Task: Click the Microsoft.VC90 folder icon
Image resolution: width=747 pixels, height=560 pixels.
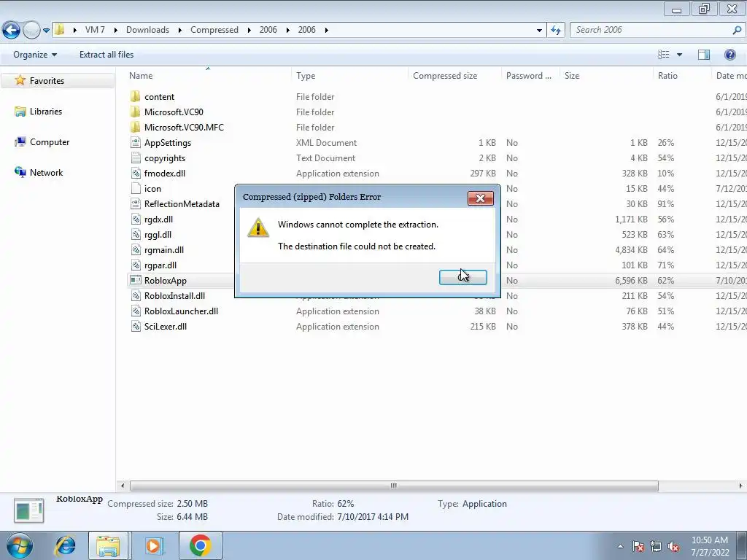Action: click(x=135, y=112)
